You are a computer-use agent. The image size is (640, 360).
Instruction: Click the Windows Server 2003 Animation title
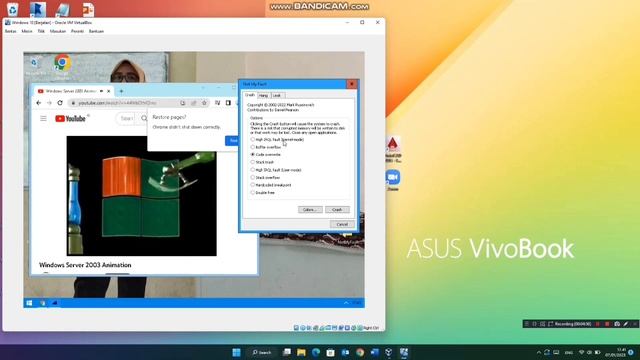(85, 265)
